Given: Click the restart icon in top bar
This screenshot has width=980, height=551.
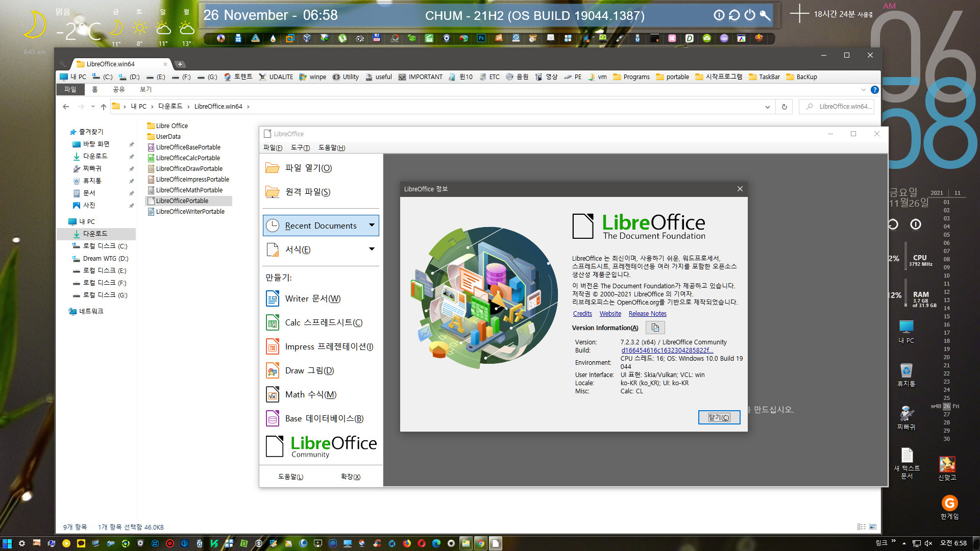Looking at the screenshot, I should [734, 15].
